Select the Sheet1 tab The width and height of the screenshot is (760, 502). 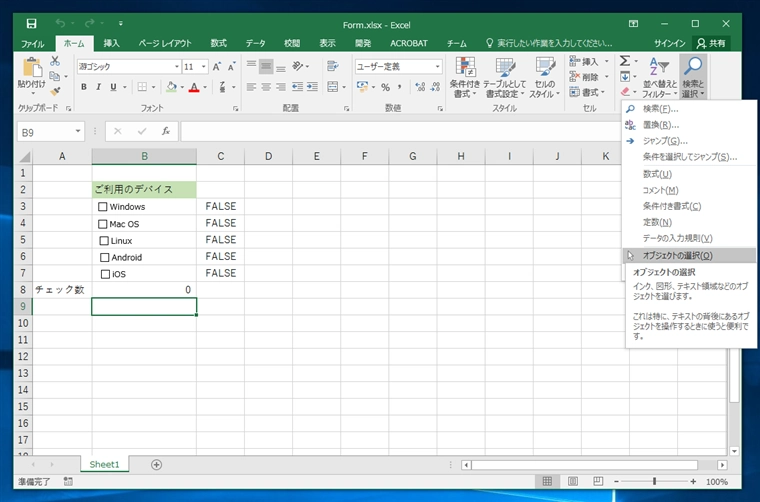coord(104,464)
